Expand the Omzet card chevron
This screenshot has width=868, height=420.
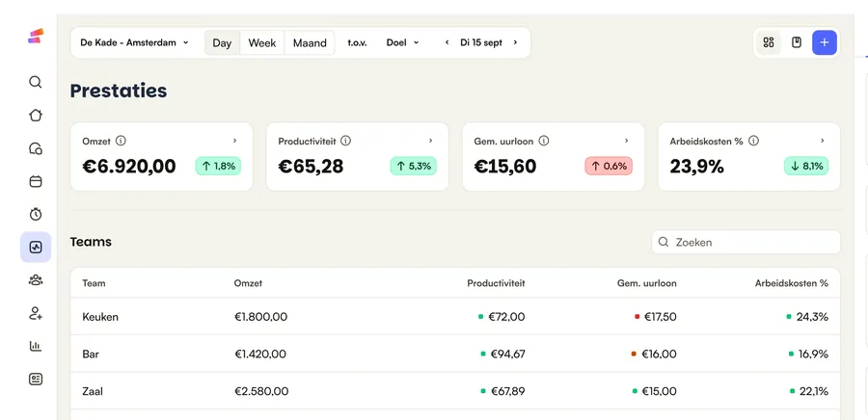(234, 141)
